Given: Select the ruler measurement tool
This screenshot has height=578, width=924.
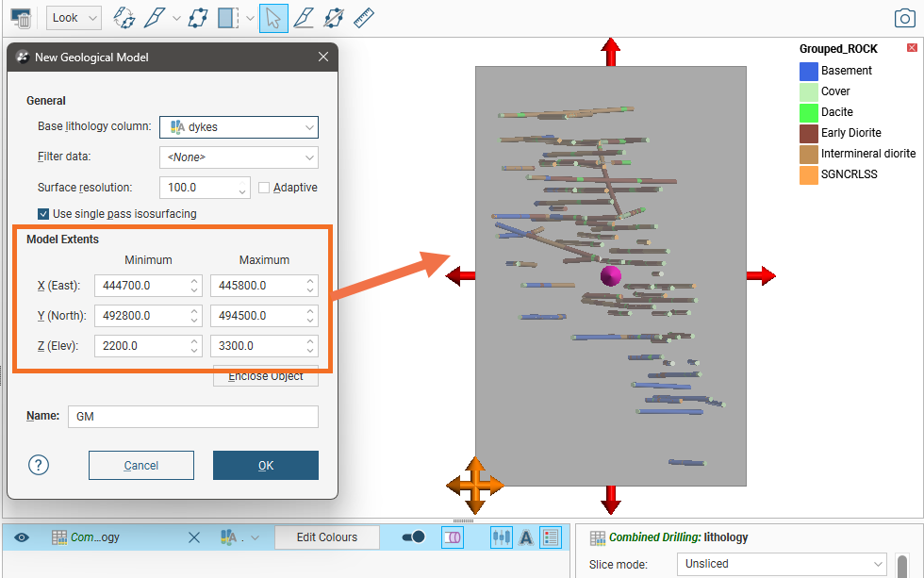Looking at the screenshot, I should click(x=364, y=18).
